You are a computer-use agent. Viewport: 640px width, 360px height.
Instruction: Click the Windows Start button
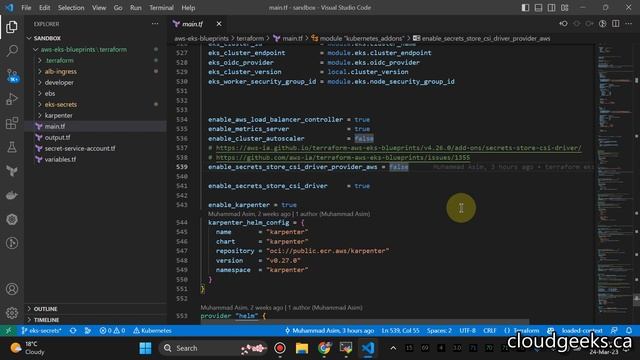click(x=145, y=348)
